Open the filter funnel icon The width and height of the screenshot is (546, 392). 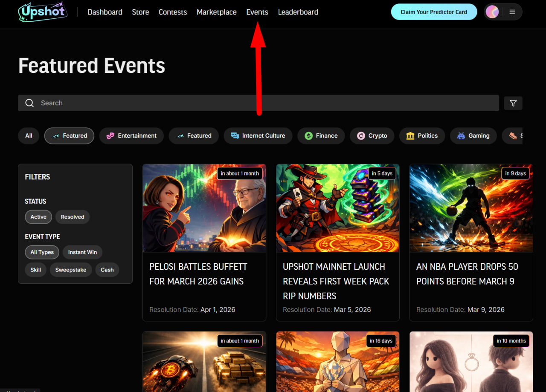(x=513, y=103)
